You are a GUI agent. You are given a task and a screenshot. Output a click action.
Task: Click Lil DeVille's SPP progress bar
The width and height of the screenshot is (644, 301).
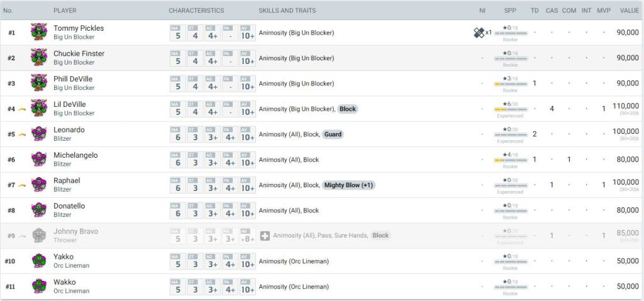pyautogui.click(x=510, y=109)
